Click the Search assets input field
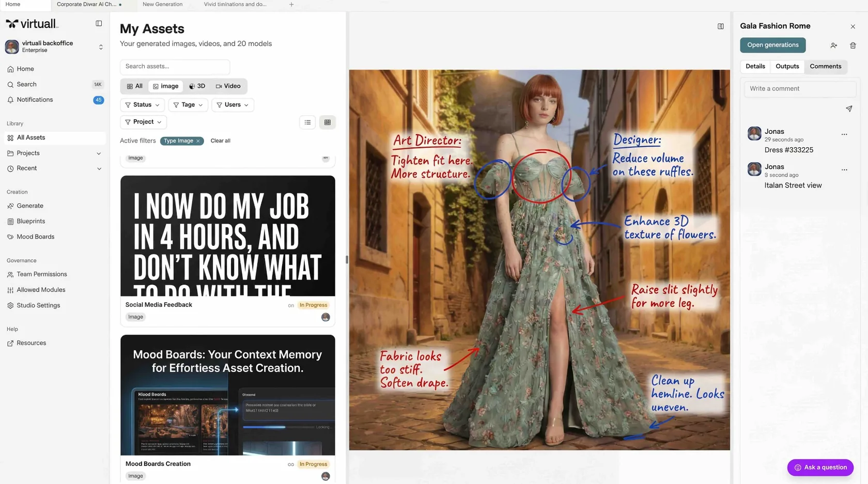 pos(175,67)
